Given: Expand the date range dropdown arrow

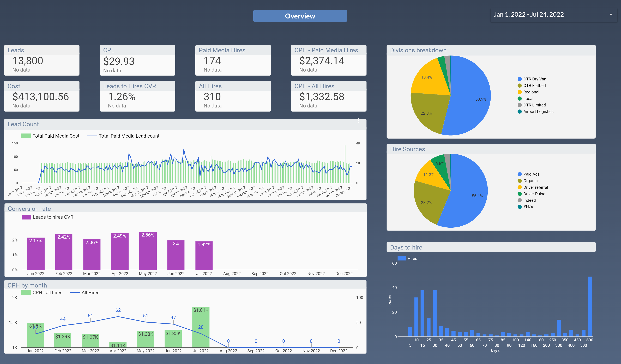Looking at the screenshot, I should [x=611, y=15].
